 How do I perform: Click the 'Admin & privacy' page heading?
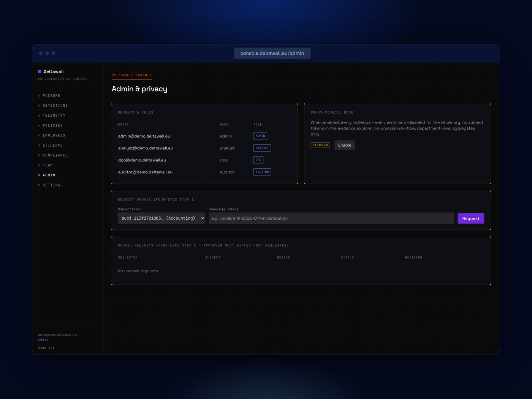click(x=139, y=89)
